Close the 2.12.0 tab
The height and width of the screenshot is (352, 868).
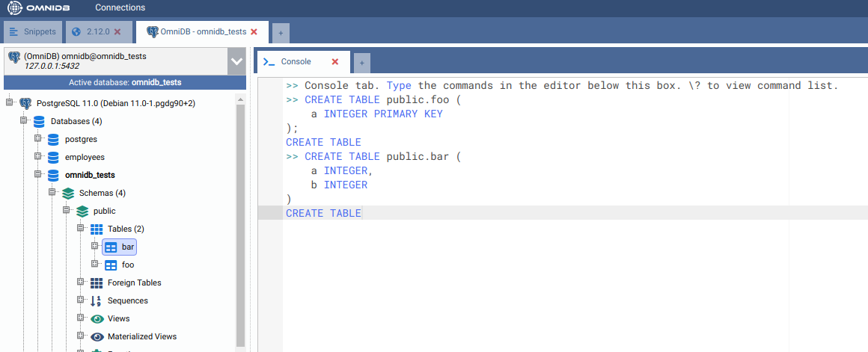point(117,32)
